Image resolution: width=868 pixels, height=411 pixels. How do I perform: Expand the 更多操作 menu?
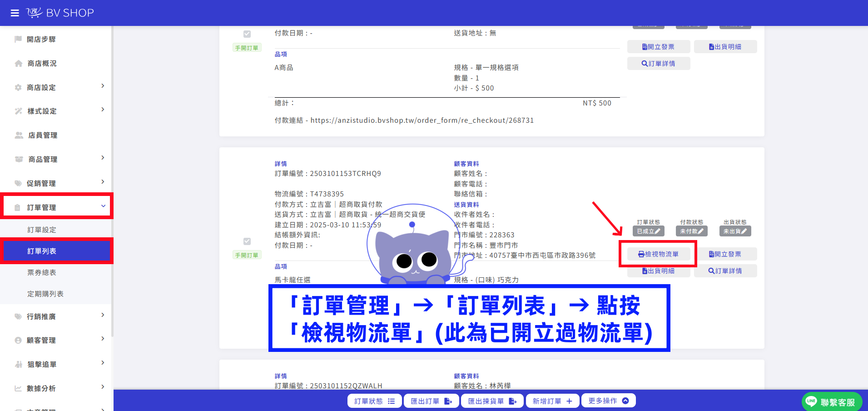(609, 401)
